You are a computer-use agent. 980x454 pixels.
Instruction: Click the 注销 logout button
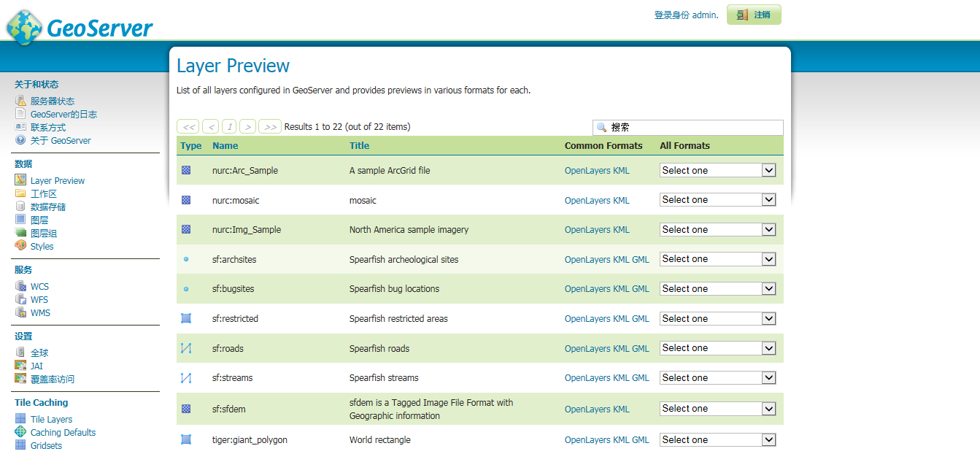(x=754, y=15)
